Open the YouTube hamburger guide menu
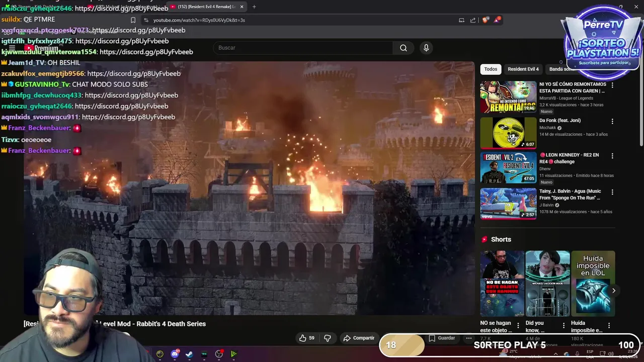The height and width of the screenshot is (362, 644). click(12, 48)
